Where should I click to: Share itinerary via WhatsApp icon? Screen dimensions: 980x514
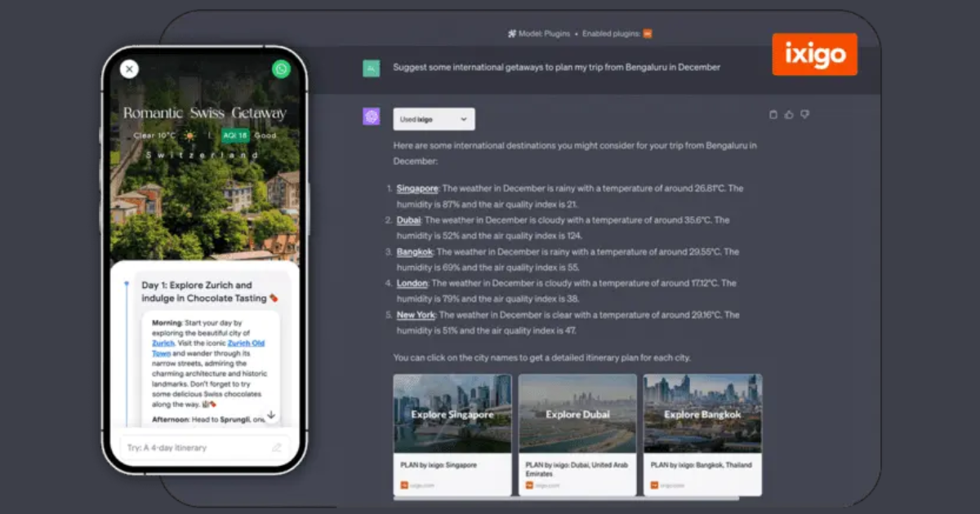(x=281, y=69)
